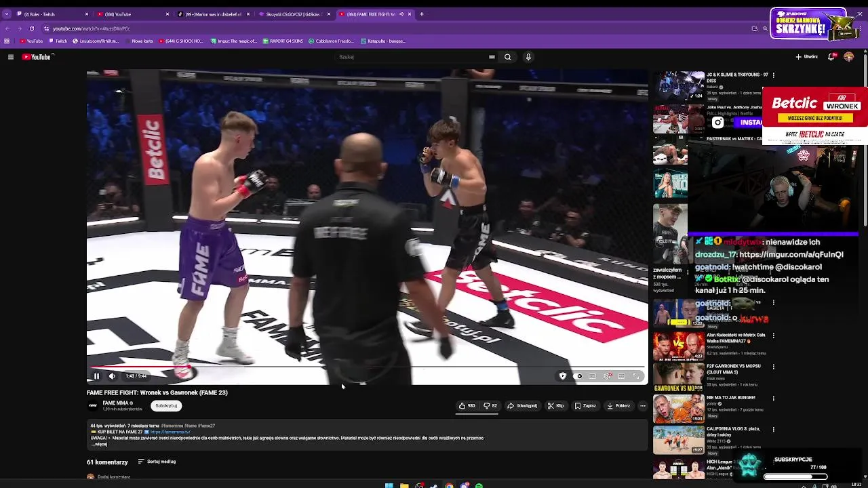Open the more actions menu beside Pobierz

coord(643,406)
